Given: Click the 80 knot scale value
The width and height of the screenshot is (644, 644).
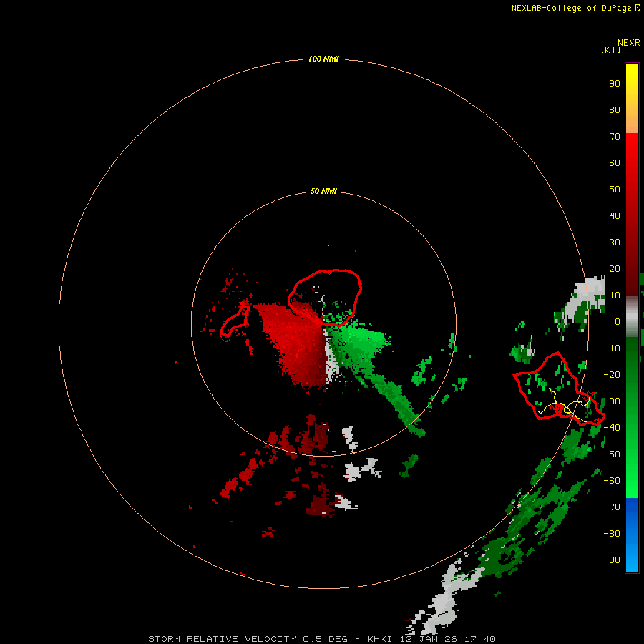Looking at the screenshot, I should coord(615,109).
